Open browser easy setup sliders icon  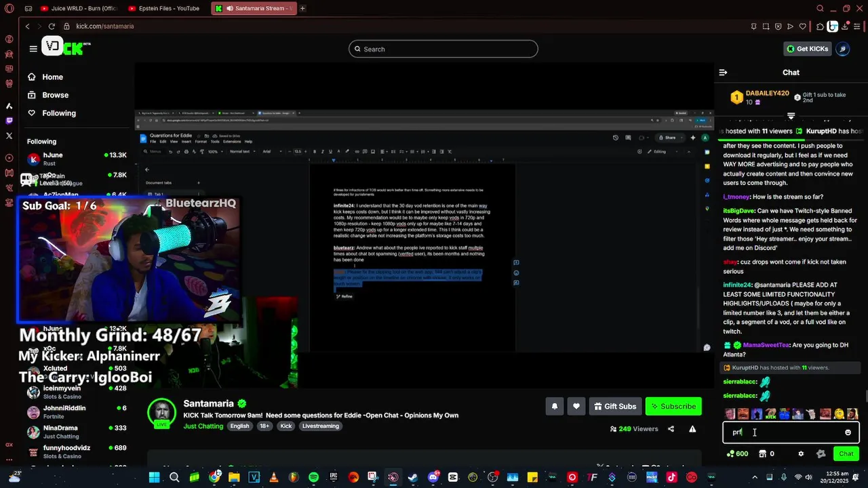(x=856, y=26)
